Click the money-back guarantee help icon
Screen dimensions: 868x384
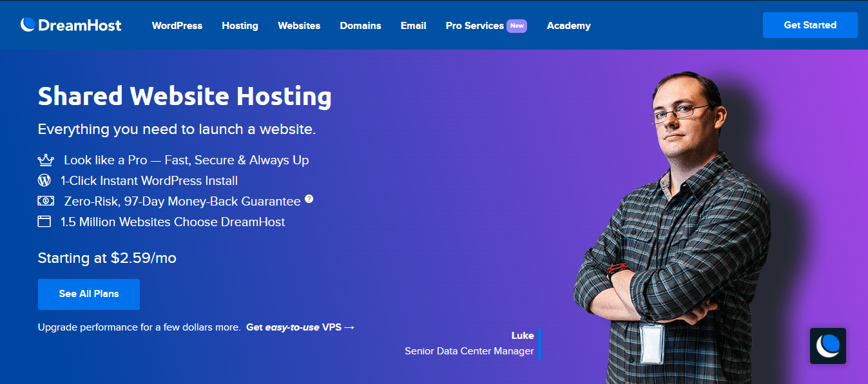tap(309, 199)
